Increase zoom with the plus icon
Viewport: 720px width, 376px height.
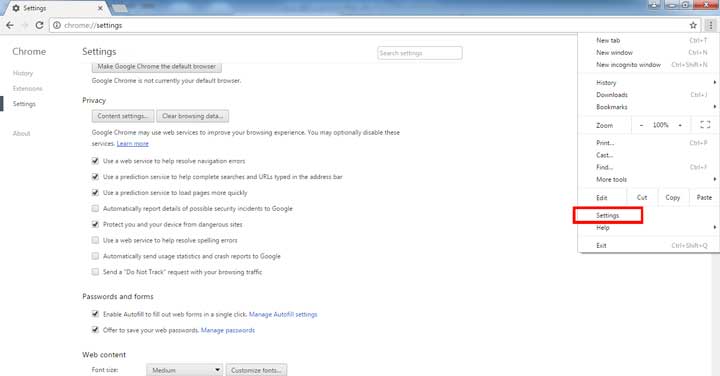coord(680,125)
